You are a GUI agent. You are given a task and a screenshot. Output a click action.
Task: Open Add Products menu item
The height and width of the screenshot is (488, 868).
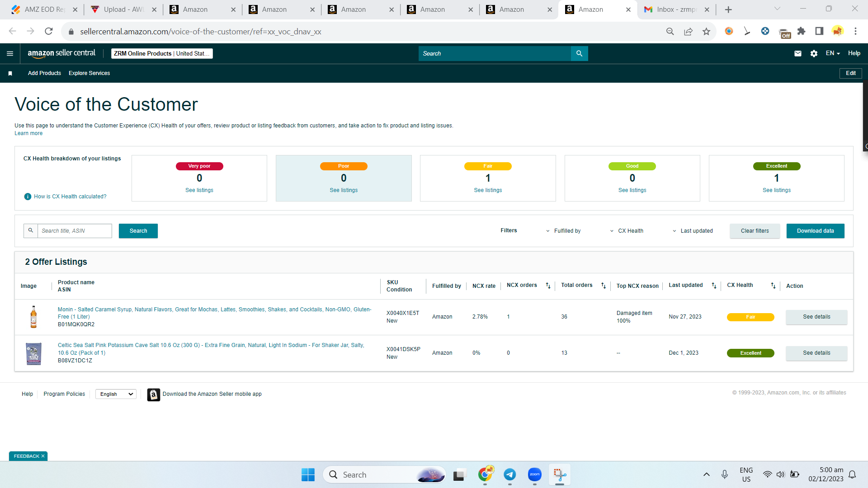pos(44,73)
